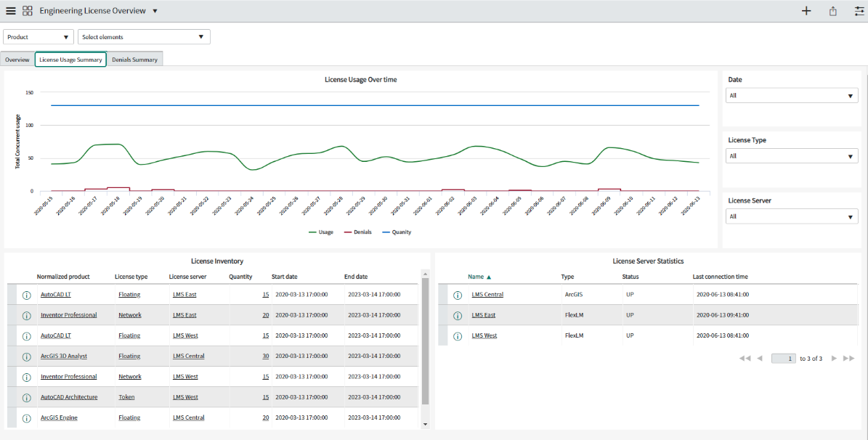Switch to the Overview tab
This screenshot has height=440, width=868.
pyautogui.click(x=17, y=60)
